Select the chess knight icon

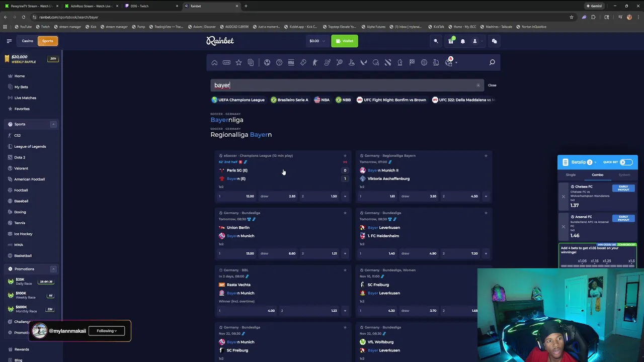(x=400, y=62)
